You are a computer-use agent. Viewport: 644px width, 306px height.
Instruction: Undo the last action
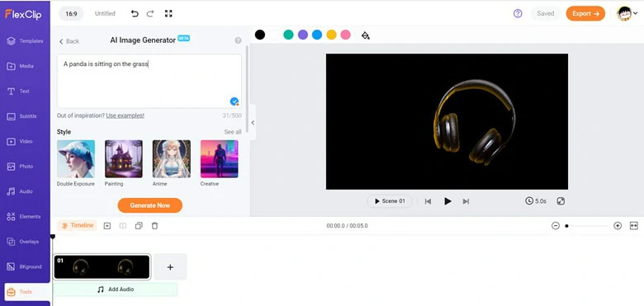pos(135,13)
